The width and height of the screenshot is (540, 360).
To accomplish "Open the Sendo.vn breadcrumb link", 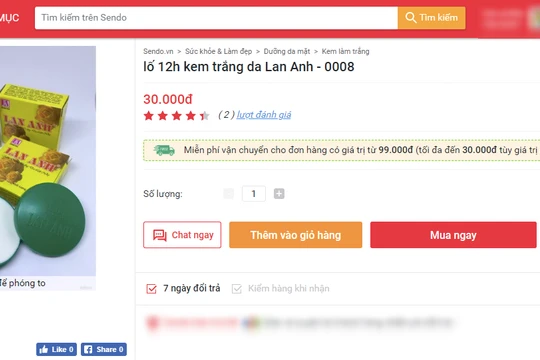I will [158, 51].
